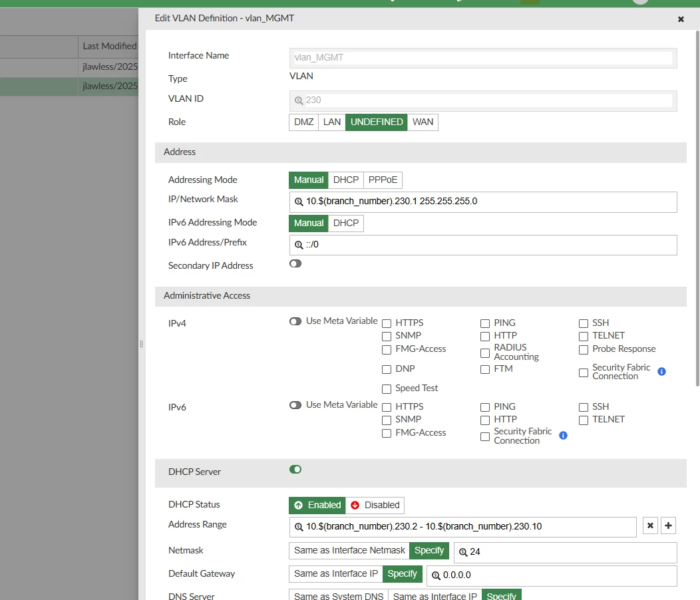The width and height of the screenshot is (700, 600).
Task: Select Manual IPv4 addressing mode
Action: click(309, 180)
